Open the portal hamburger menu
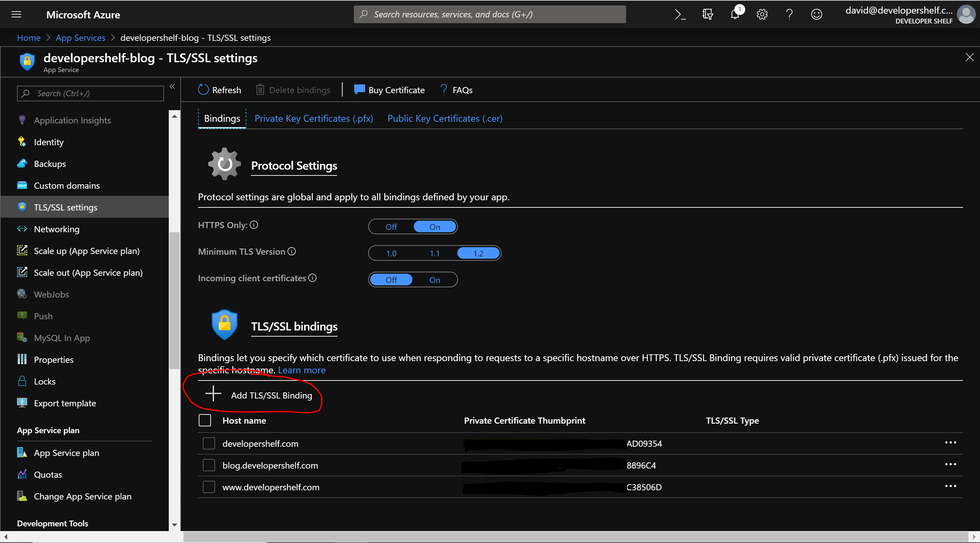The width and height of the screenshot is (980, 543). pos(16,14)
